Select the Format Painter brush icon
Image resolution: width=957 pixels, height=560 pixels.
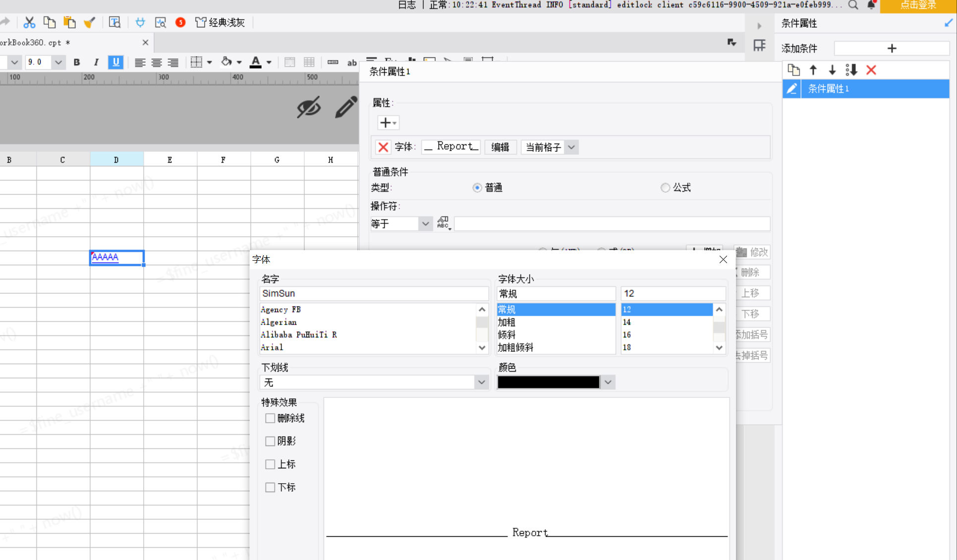[x=90, y=22]
